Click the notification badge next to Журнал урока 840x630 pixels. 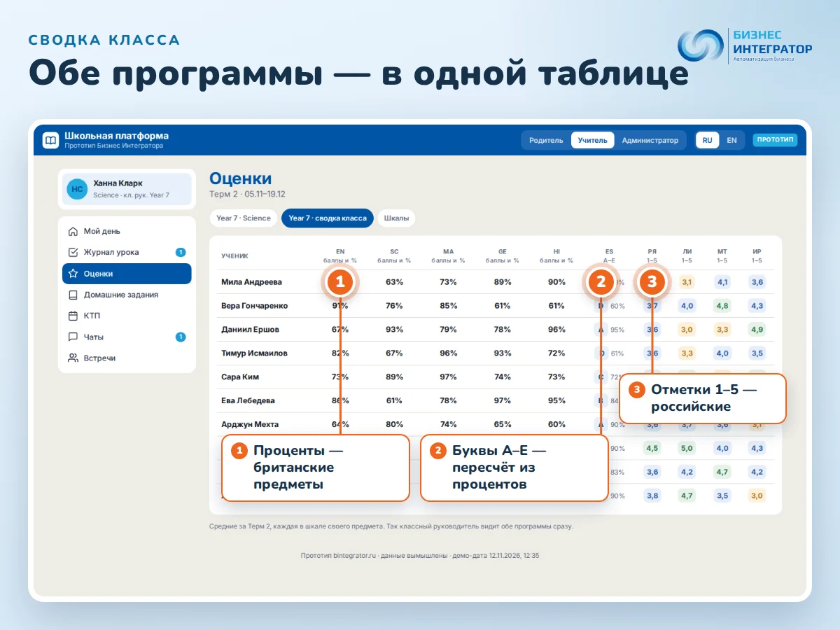(x=181, y=253)
